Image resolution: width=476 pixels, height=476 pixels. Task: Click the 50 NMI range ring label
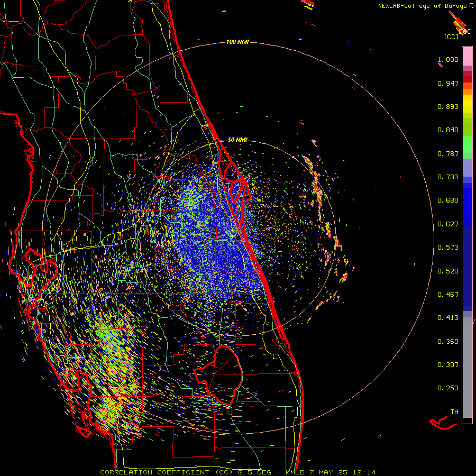237,140
